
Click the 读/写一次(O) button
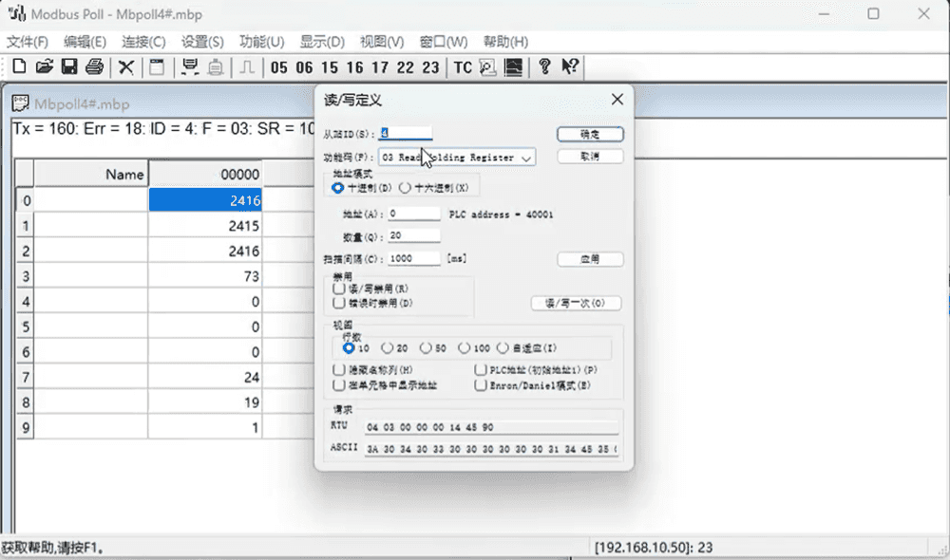[576, 304]
